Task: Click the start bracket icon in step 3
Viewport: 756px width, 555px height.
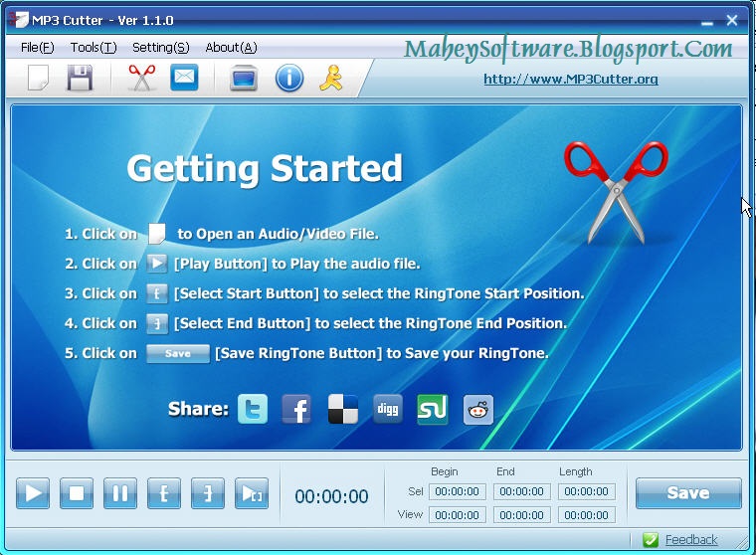Action: click(x=157, y=293)
